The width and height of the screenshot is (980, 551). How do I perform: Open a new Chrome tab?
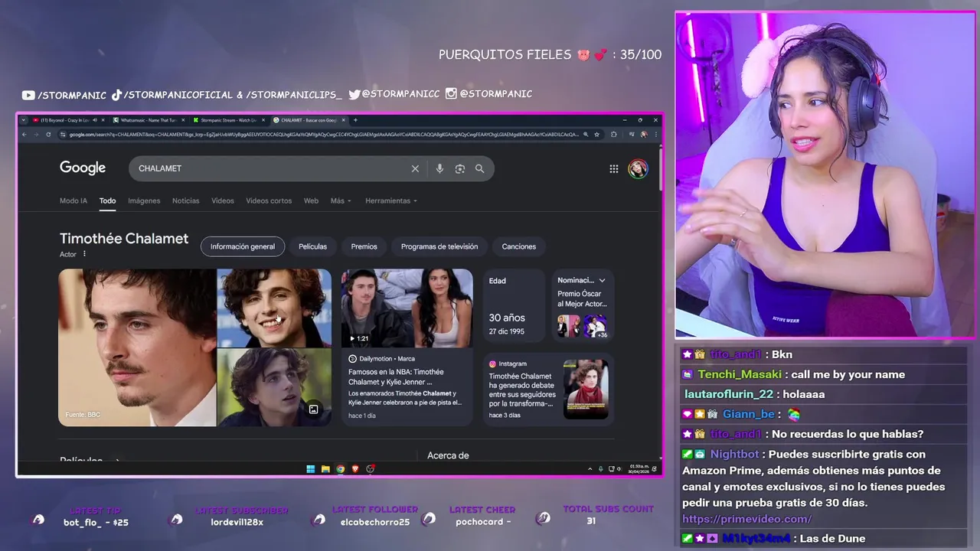tap(355, 120)
